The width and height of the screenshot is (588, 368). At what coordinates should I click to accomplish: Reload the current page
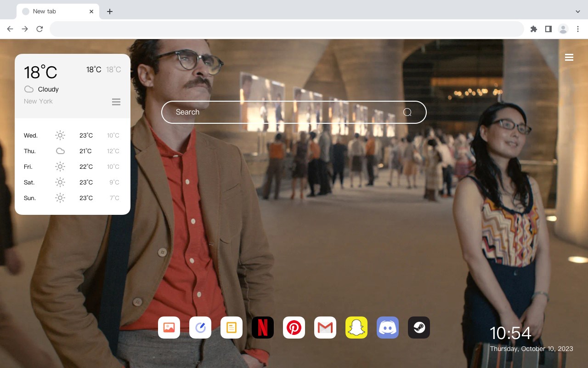[x=40, y=29]
